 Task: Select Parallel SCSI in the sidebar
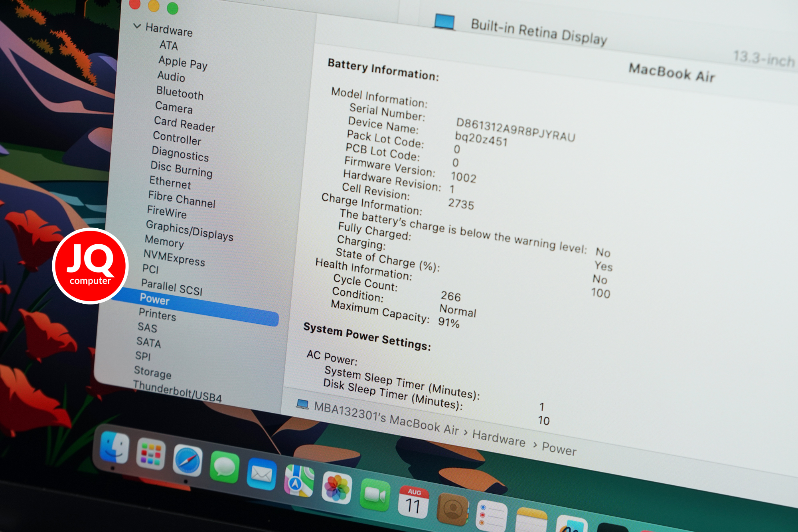pyautogui.click(x=172, y=288)
